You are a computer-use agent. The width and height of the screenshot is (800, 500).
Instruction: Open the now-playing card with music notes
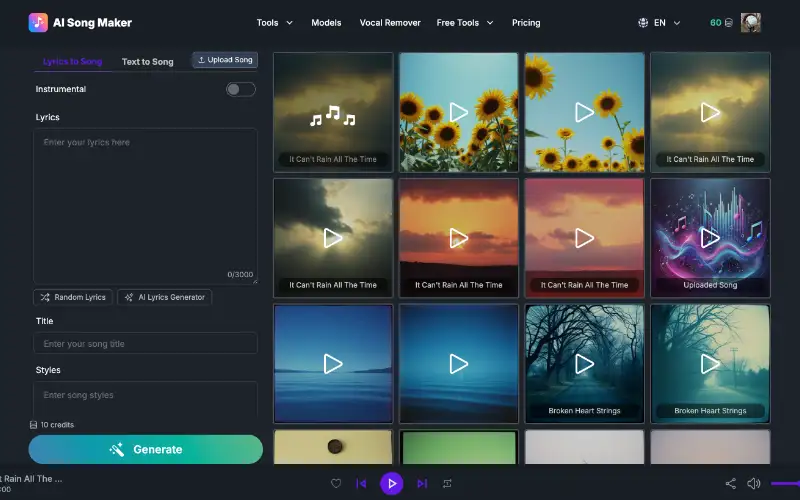(333, 112)
